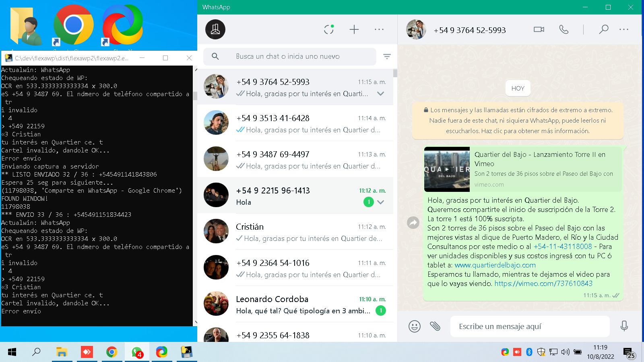Open the notification center with 25 alerts

pos(630,353)
